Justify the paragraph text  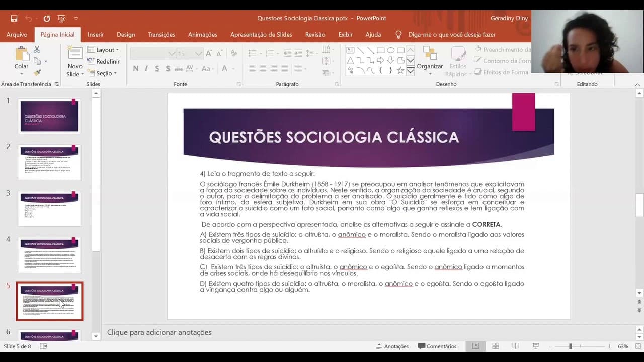point(285,69)
